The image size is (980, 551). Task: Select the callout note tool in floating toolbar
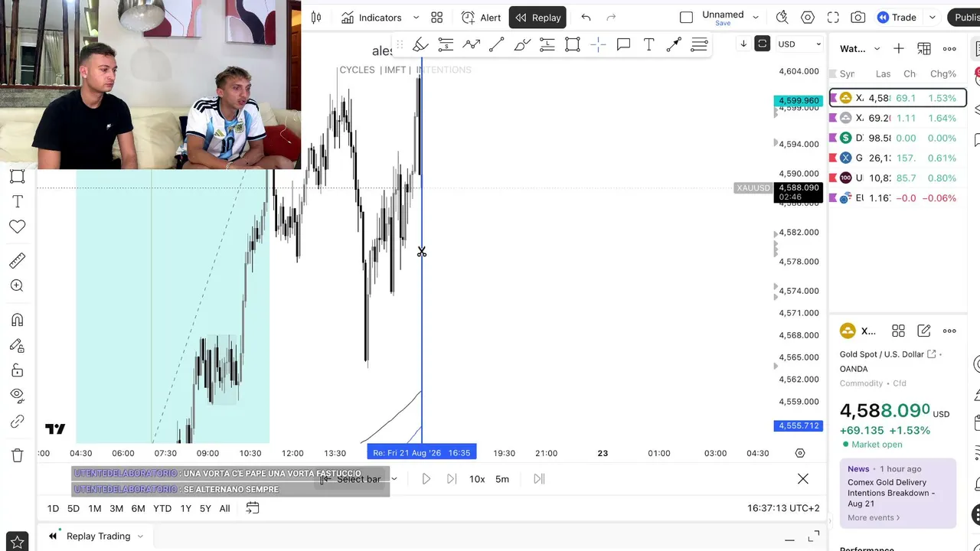(x=623, y=45)
